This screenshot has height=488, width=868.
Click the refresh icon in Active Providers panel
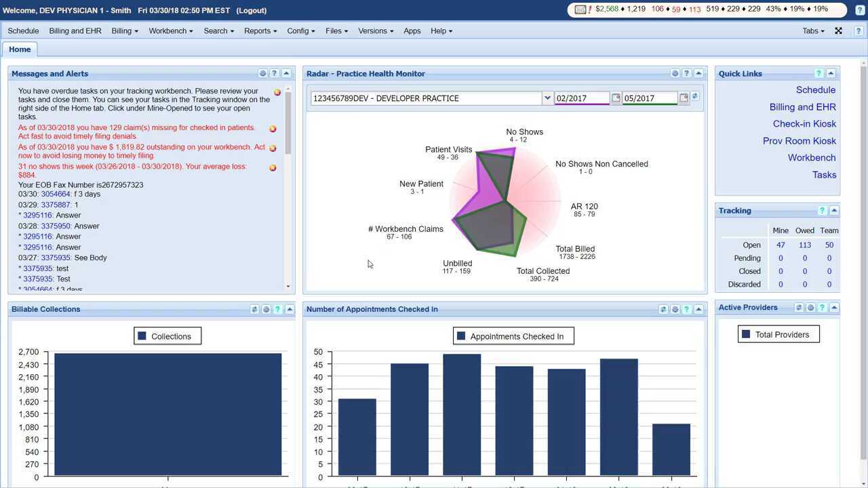click(799, 308)
